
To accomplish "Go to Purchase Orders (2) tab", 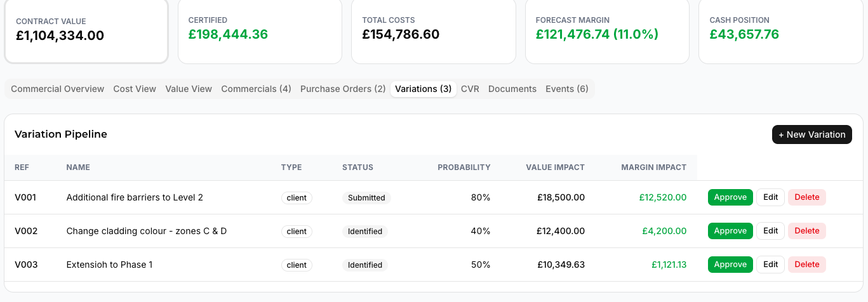I will tap(343, 89).
